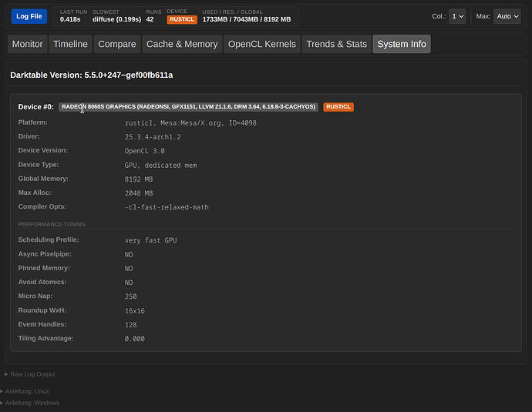The image size is (532, 412).
Task: Select the Cache & Memory tab
Action: tap(182, 45)
